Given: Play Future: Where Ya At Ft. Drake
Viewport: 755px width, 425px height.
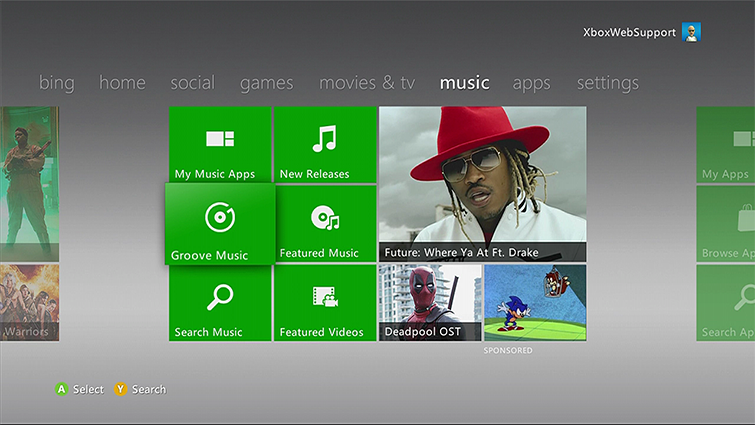Looking at the screenshot, I should pos(482,183).
